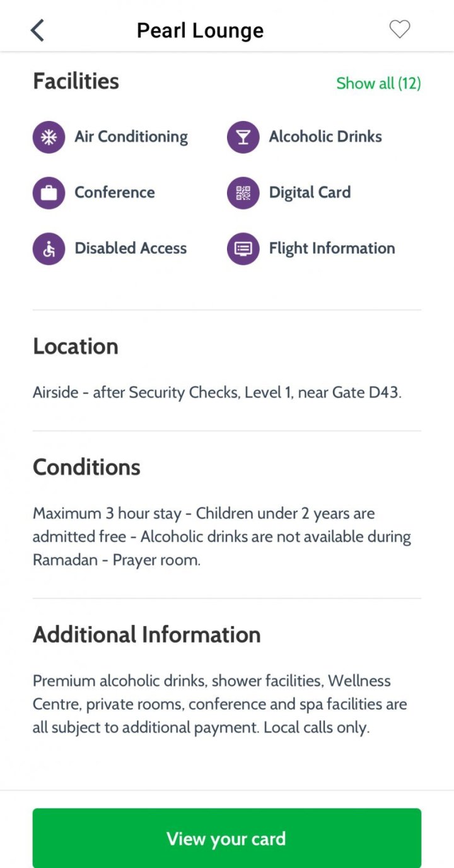
Task: Tap the Air Conditioning snowflake icon
Action: (x=49, y=137)
